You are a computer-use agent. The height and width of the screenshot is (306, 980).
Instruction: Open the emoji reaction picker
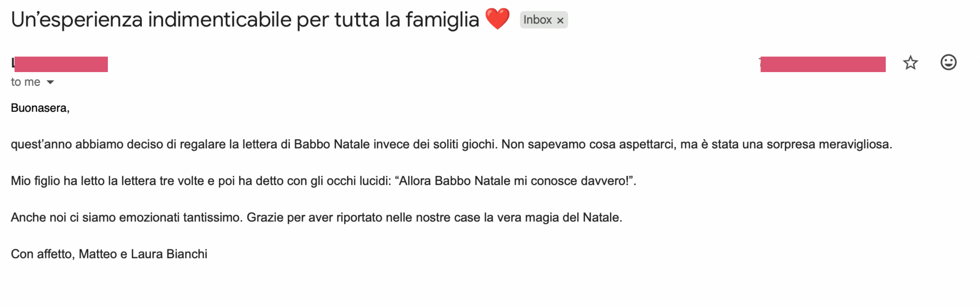click(x=948, y=62)
